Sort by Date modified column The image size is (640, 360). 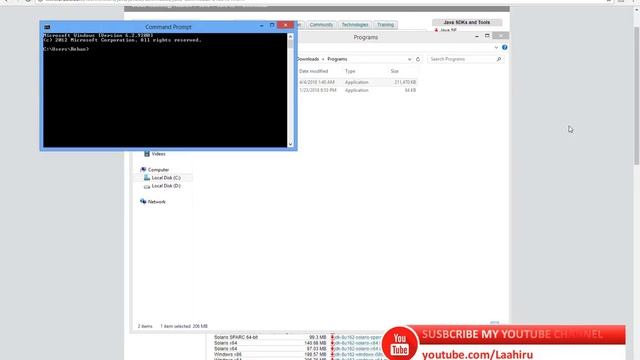pos(313,71)
